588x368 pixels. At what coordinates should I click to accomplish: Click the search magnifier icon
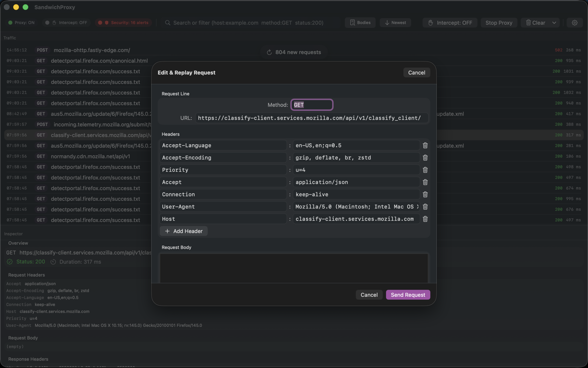[167, 23]
